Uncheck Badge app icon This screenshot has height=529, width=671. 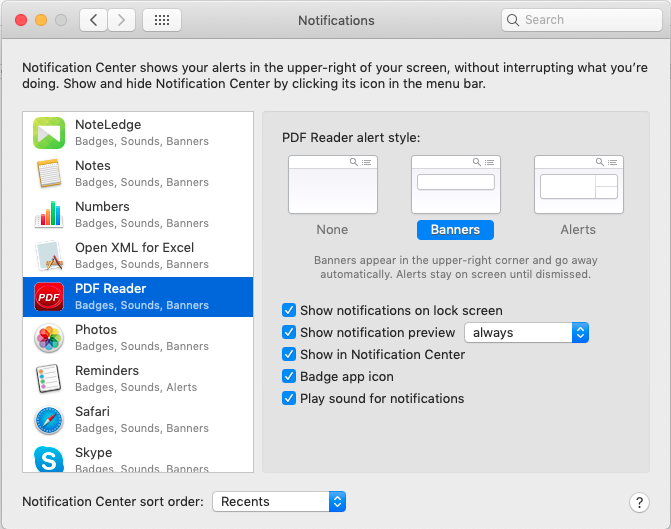289,376
